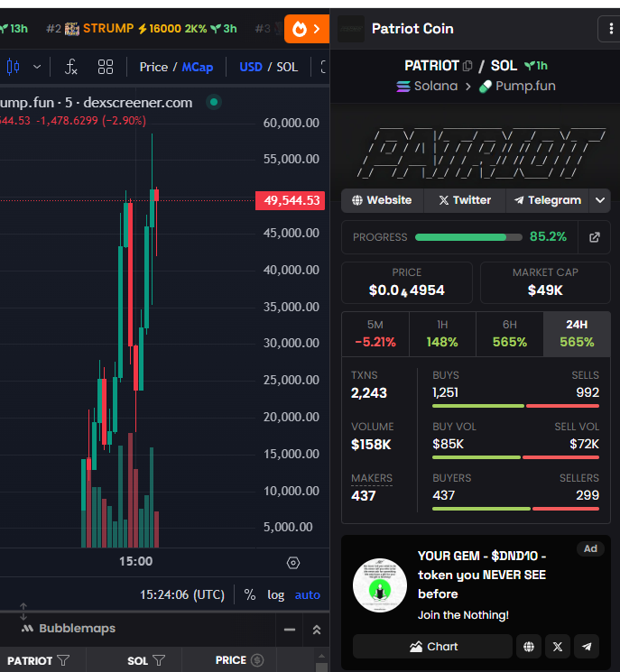Expand the chart type dropdown arrow

point(37,67)
